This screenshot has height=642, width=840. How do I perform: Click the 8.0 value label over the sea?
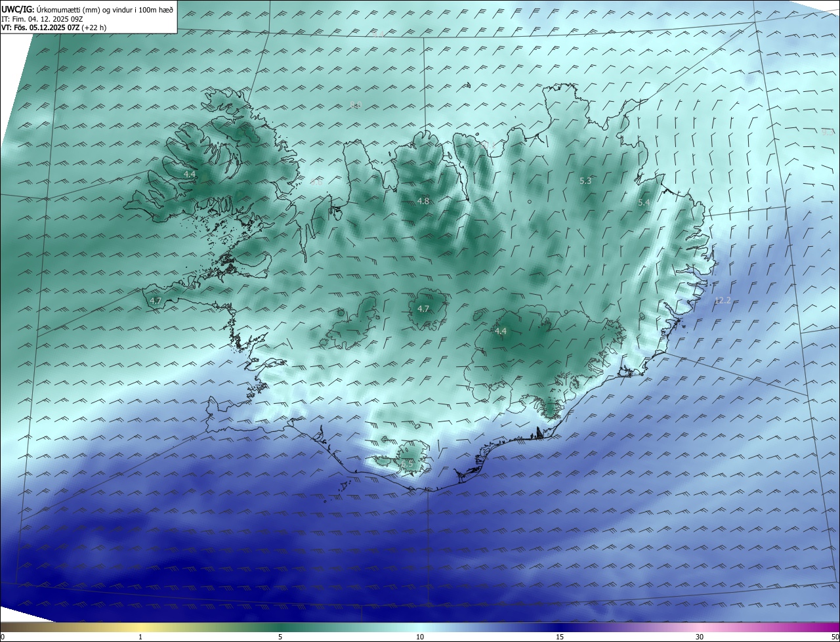tap(356, 105)
